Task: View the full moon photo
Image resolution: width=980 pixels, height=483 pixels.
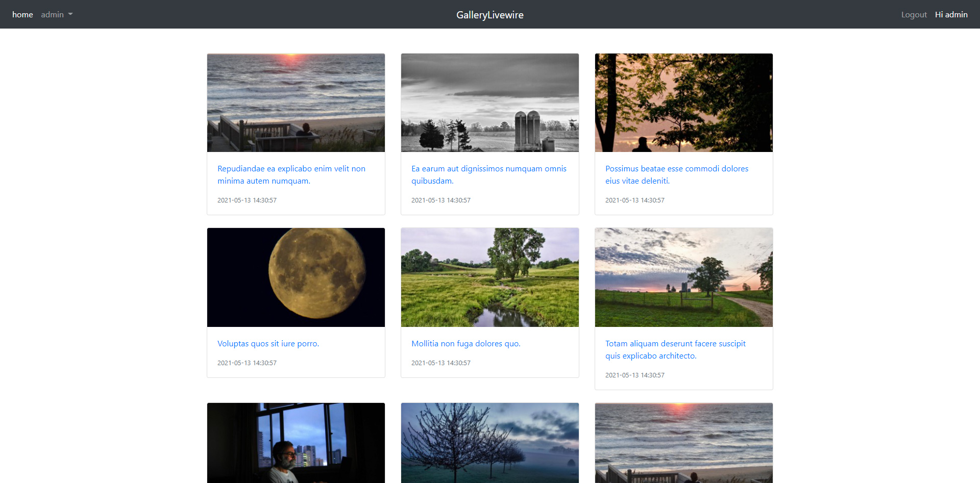Action: (296, 277)
